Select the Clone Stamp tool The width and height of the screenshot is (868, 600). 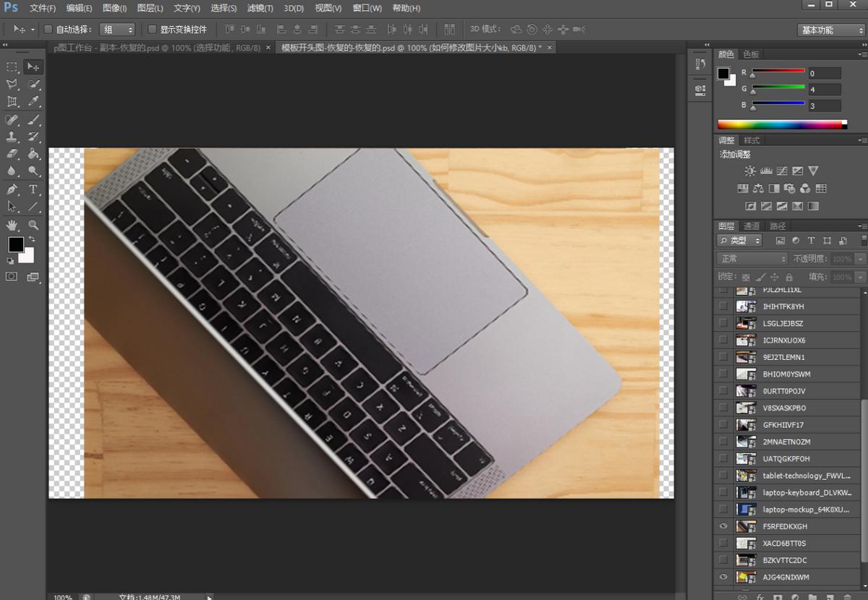[12, 137]
